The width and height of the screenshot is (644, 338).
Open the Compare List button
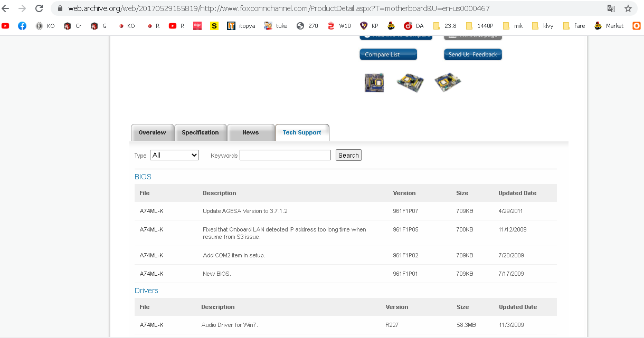click(388, 54)
